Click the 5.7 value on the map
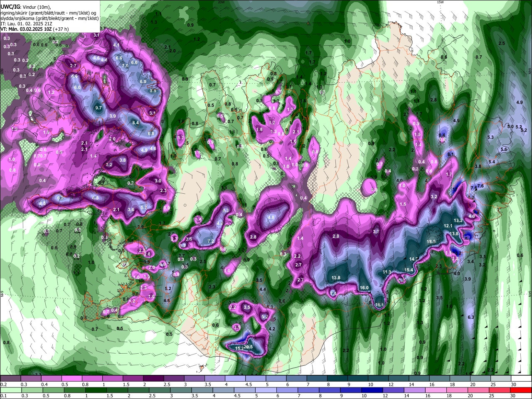Screen dimensions: 532x399 144,207
